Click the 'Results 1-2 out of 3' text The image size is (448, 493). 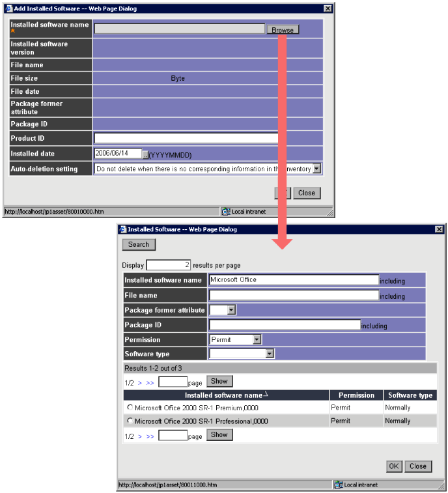pos(153,368)
